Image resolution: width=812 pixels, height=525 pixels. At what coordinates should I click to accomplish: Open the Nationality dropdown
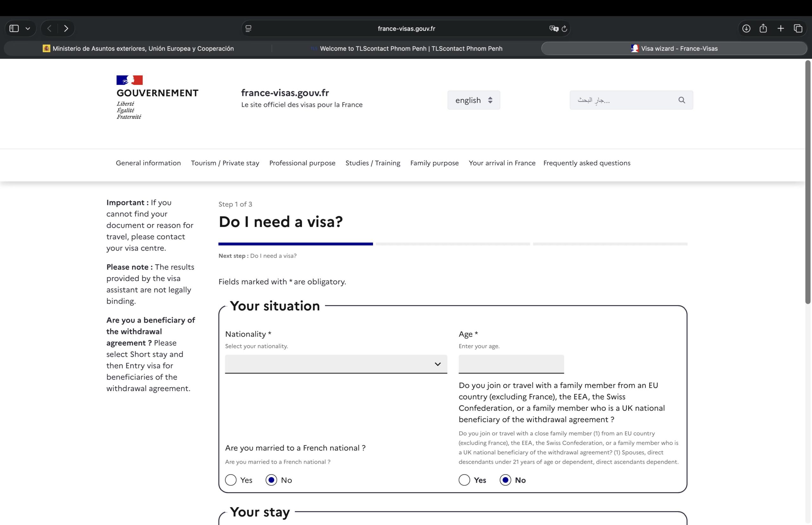pyautogui.click(x=336, y=364)
